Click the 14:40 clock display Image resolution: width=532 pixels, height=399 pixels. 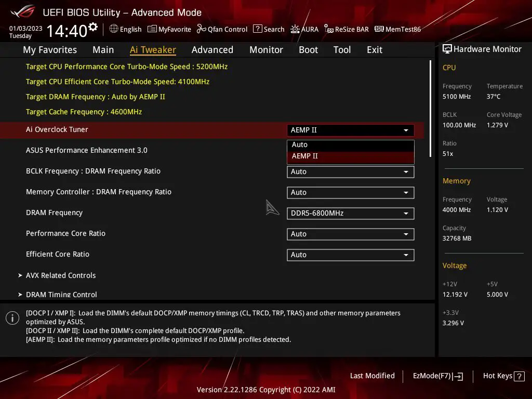click(67, 31)
